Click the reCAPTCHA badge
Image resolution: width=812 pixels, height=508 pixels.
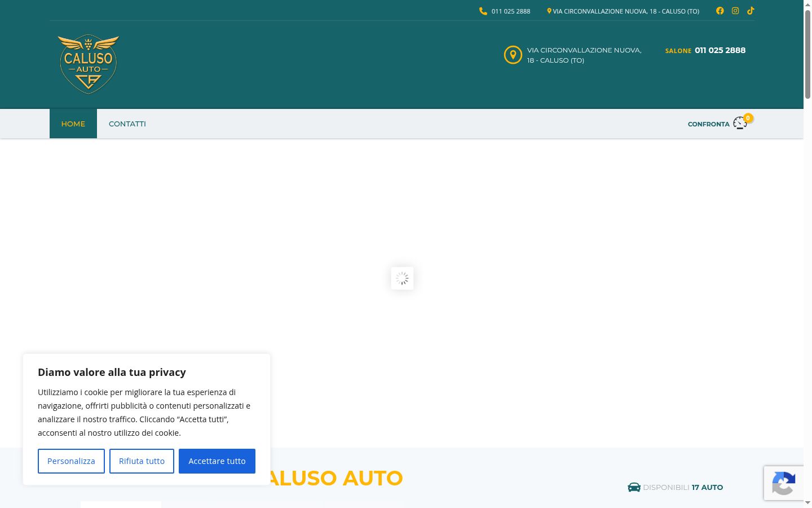click(784, 483)
